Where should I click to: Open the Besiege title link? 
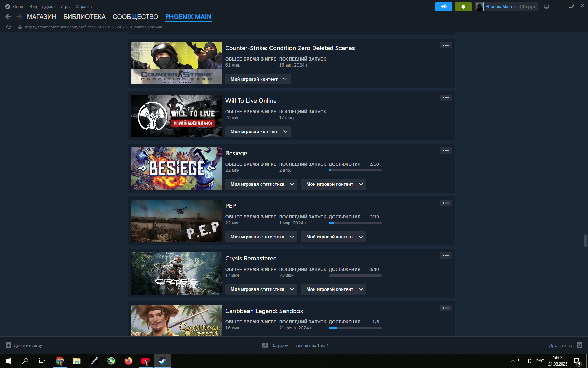pyautogui.click(x=236, y=153)
